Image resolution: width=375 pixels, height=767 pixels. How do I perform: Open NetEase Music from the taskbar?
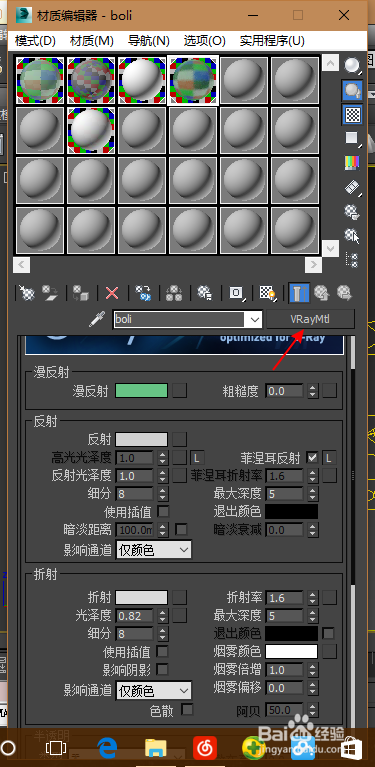[x=205, y=748]
